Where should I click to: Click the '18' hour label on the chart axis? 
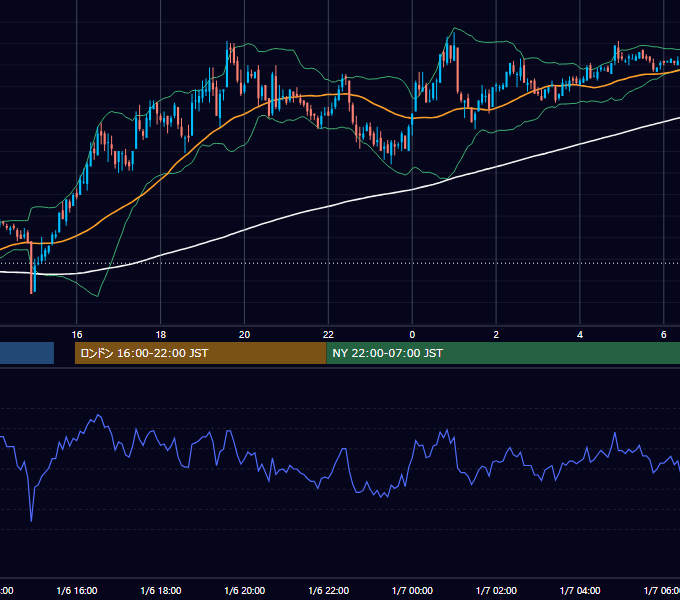pos(160,334)
